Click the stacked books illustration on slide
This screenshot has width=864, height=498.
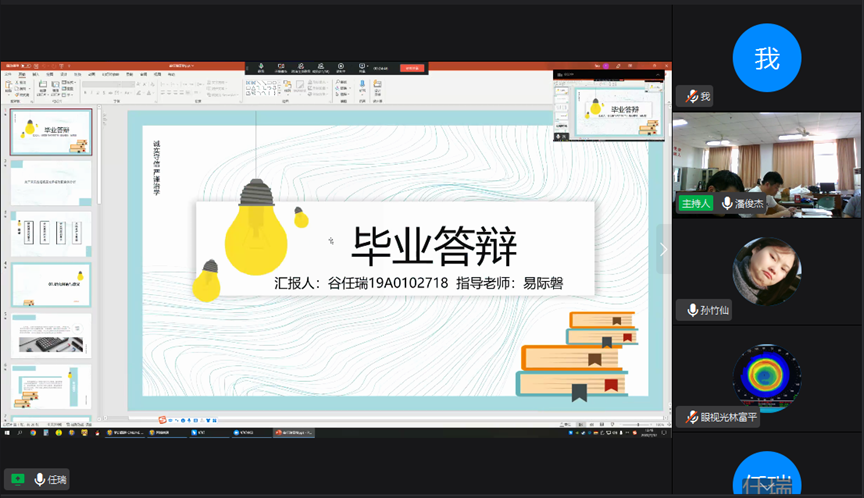click(x=578, y=357)
